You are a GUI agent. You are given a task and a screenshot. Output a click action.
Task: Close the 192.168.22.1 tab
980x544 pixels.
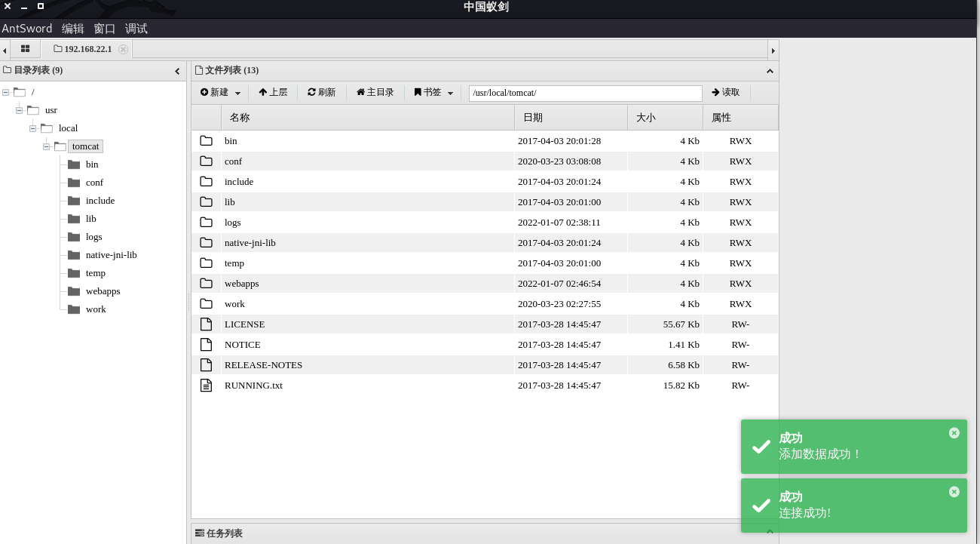[x=124, y=49]
